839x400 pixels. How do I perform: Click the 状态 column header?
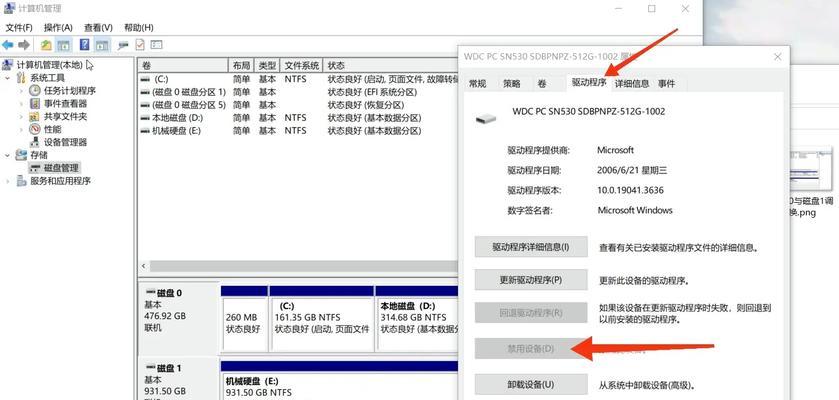coord(391,65)
